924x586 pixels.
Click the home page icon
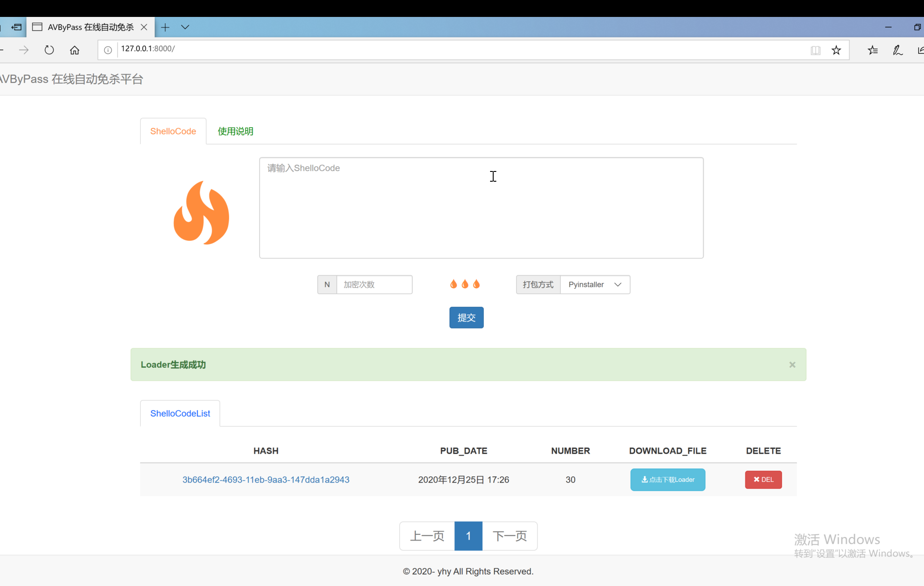pyautogui.click(x=74, y=50)
